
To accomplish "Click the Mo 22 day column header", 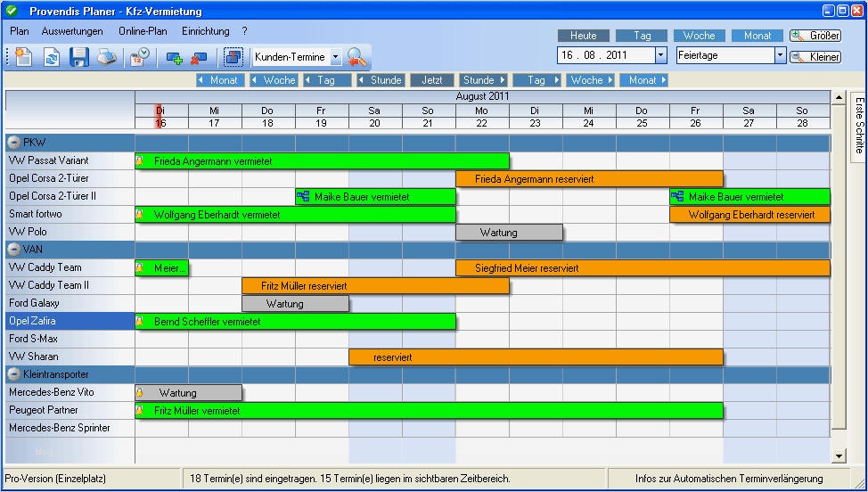I will coord(482,117).
